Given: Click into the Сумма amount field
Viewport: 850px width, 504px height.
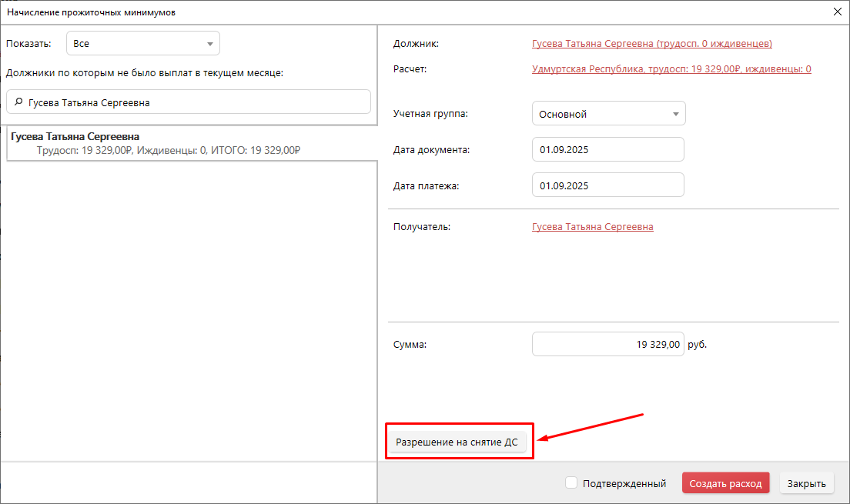Looking at the screenshot, I should click(607, 345).
